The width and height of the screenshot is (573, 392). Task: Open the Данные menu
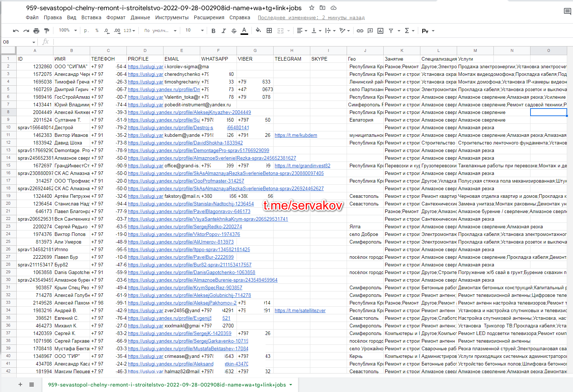pos(140,17)
